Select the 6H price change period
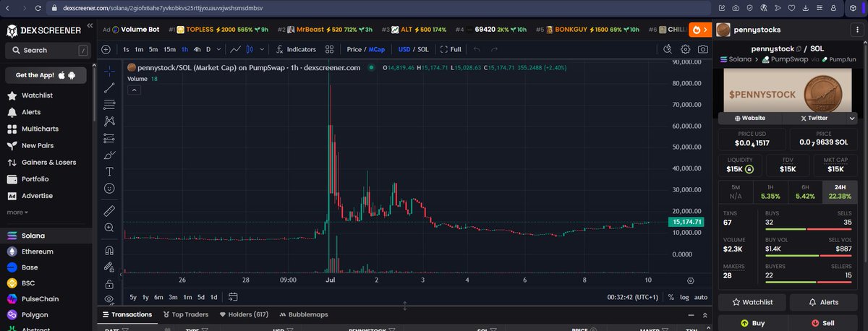The image size is (868, 331). pyautogui.click(x=805, y=191)
